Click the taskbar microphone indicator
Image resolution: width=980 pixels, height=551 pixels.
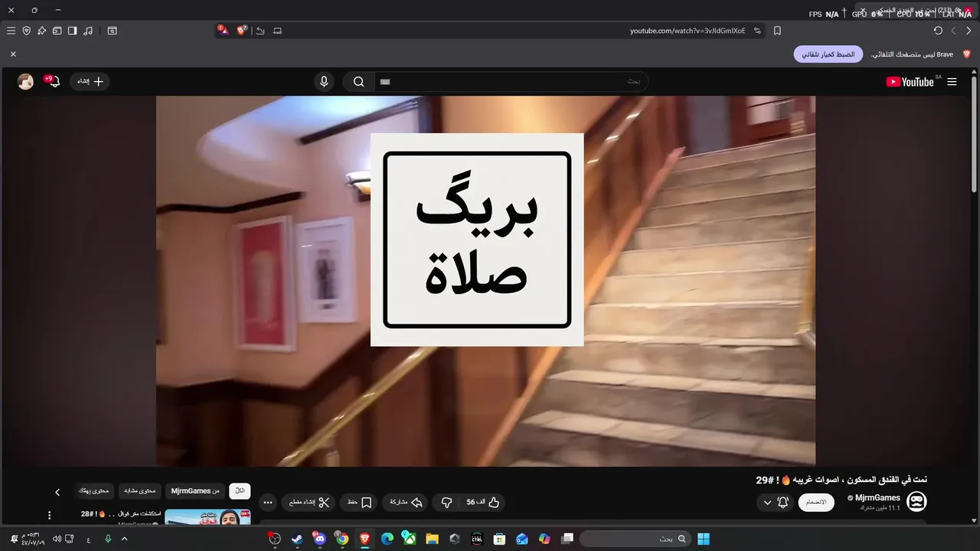point(107,539)
